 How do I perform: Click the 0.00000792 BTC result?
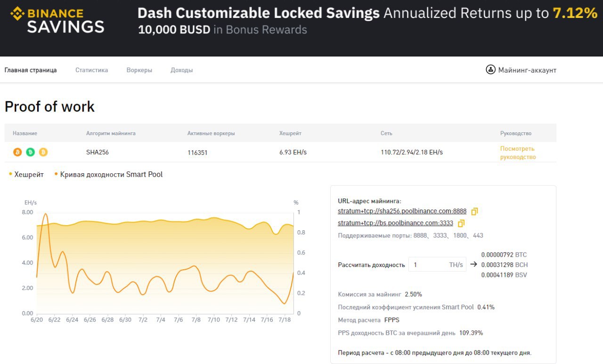504,255
